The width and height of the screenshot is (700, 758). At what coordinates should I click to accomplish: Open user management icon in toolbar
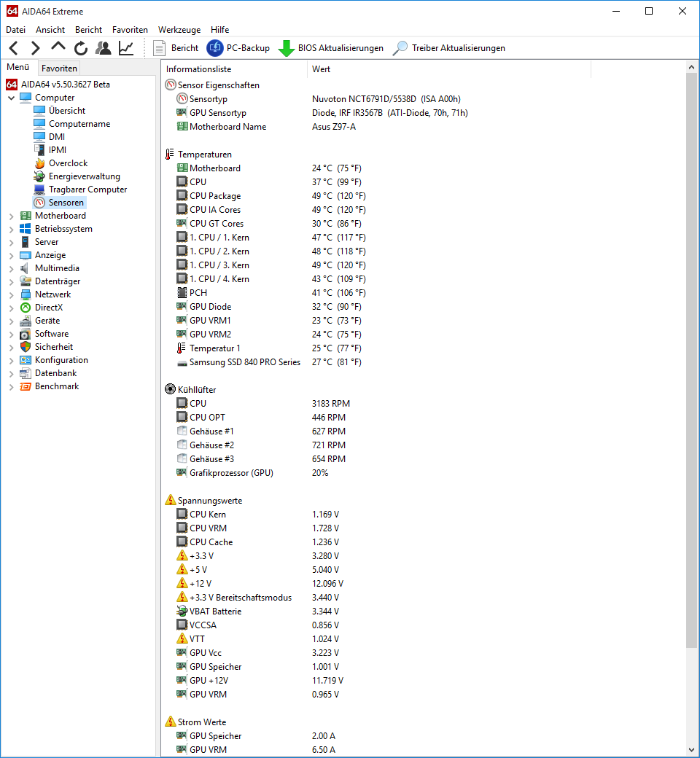(x=103, y=48)
